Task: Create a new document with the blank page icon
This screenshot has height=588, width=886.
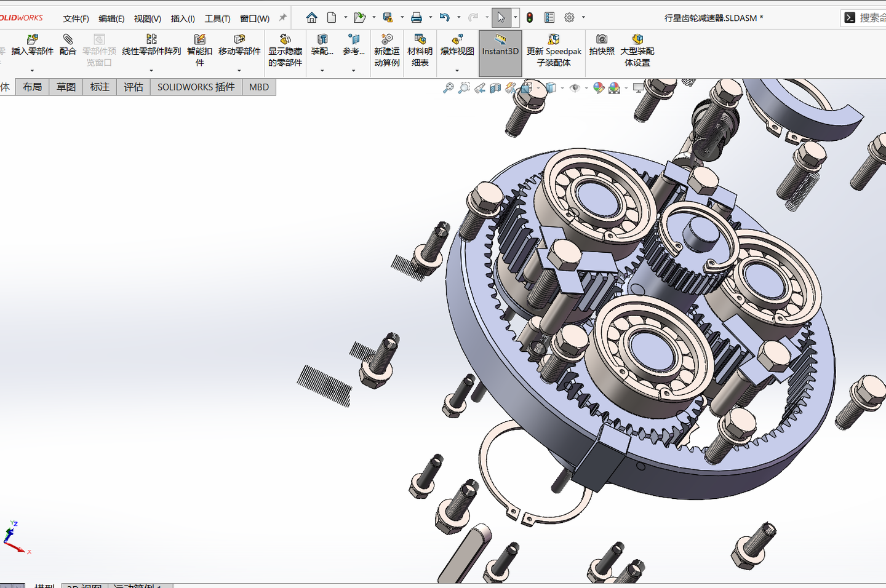Action: click(332, 17)
